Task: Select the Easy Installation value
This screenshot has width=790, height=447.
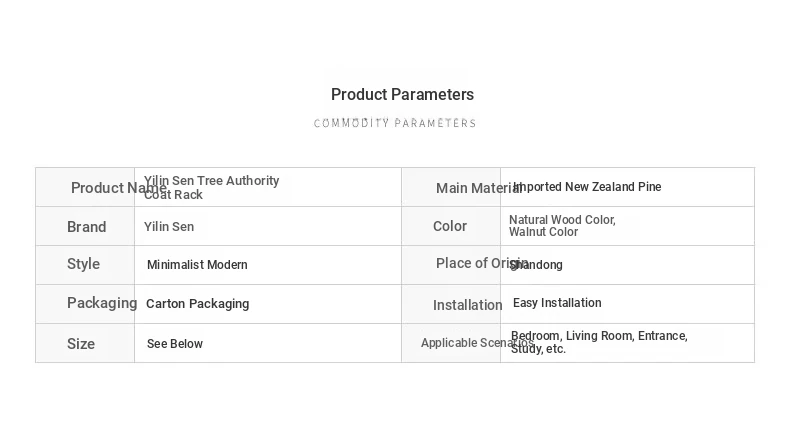Action: click(557, 303)
